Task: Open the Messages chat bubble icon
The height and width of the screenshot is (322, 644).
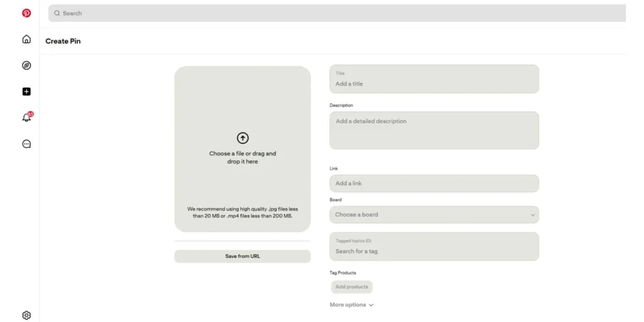Action: pyautogui.click(x=26, y=143)
